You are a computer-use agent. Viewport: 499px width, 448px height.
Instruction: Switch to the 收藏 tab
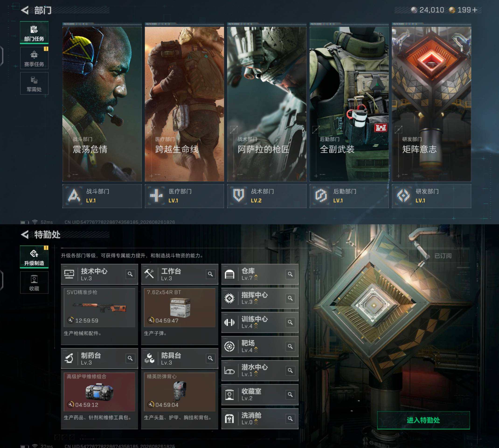(x=34, y=282)
